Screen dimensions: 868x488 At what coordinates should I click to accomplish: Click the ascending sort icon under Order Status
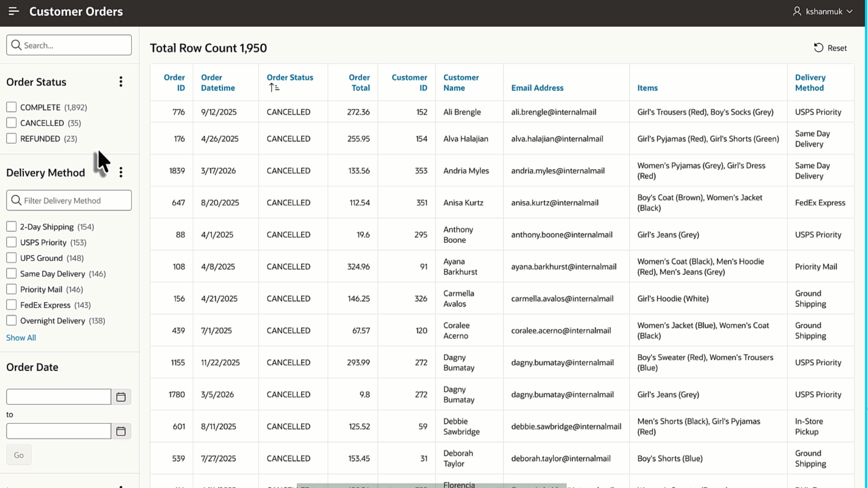click(x=274, y=88)
